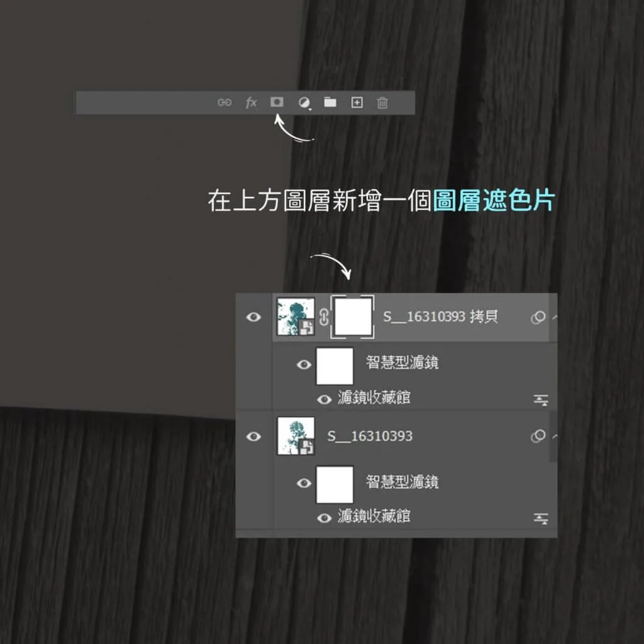
Task: Hide the S__16310393 original layer
Action: 253,436
